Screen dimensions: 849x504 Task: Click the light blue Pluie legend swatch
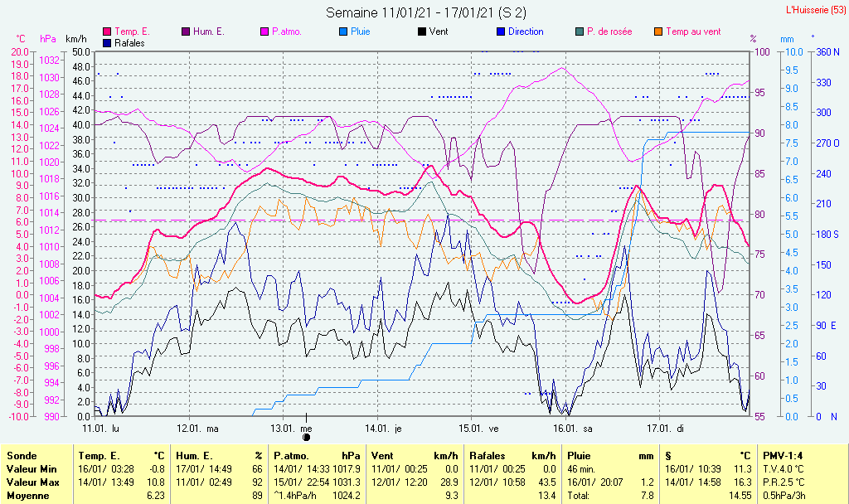pos(343,32)
